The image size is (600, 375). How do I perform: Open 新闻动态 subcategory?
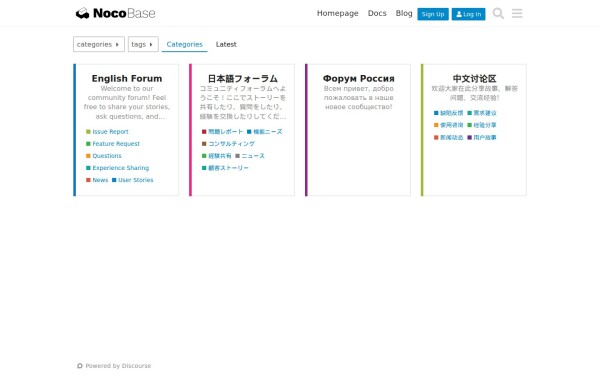(448, 137)
